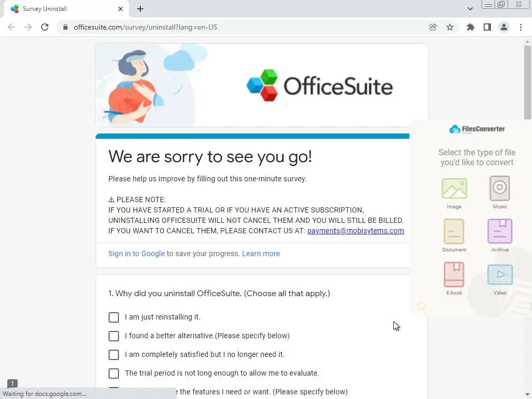Open a new browser tab
The width and height of the screenshot is (532, 399).
(140, 9)
